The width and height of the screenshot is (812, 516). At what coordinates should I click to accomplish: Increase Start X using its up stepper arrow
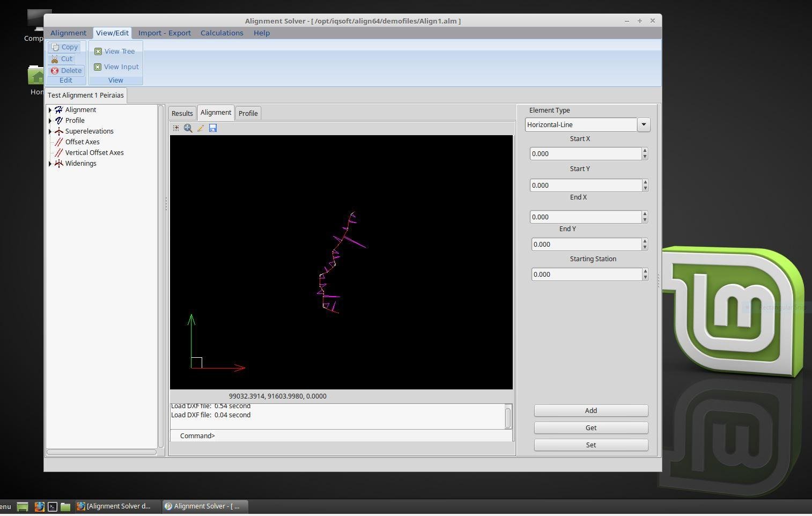(645, 151)
